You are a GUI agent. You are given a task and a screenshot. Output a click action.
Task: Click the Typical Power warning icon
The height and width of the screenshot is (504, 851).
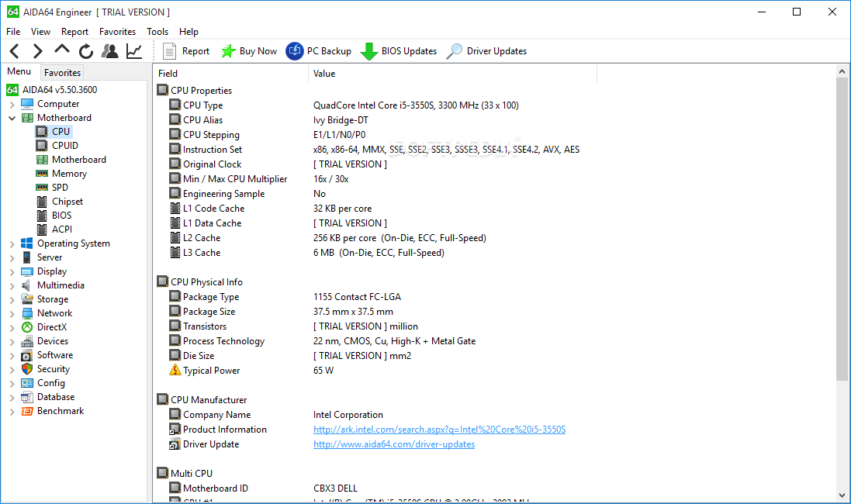[x=175, y=370]
